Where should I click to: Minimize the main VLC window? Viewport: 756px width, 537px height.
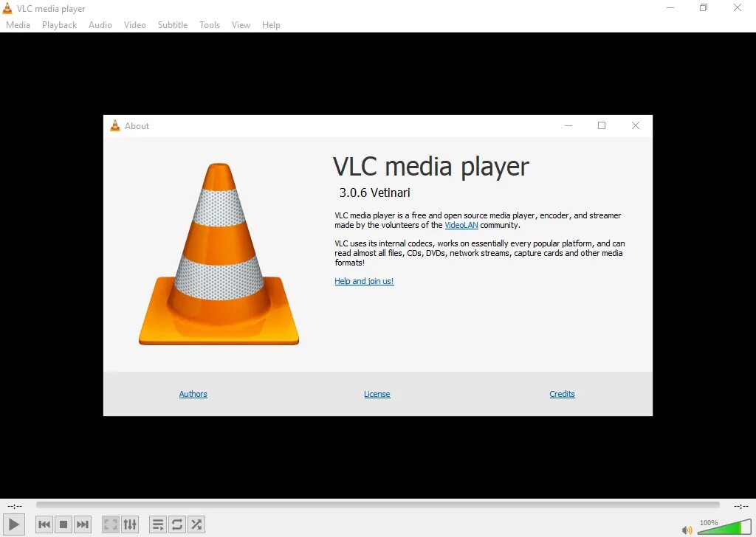[670, 7]
